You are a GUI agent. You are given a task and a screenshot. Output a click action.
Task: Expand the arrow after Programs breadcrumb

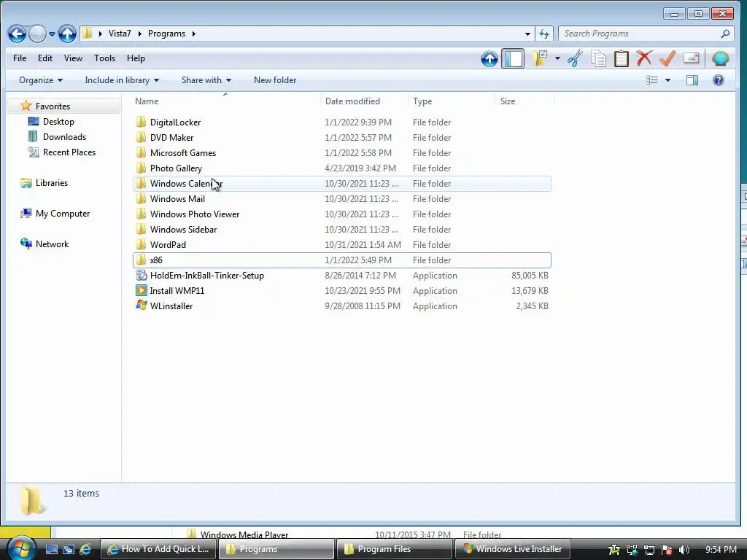(194, 34)
